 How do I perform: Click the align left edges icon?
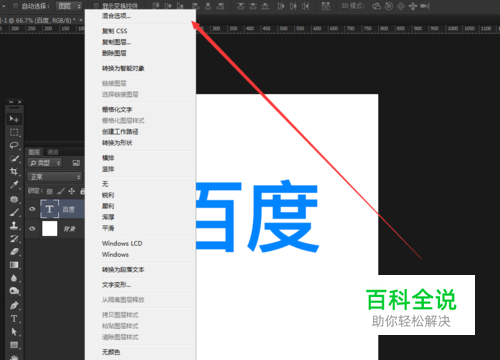point(195,6)
